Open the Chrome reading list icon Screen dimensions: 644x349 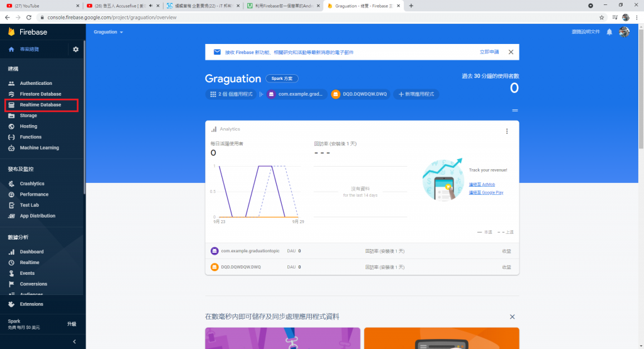(x=614, y=17)
